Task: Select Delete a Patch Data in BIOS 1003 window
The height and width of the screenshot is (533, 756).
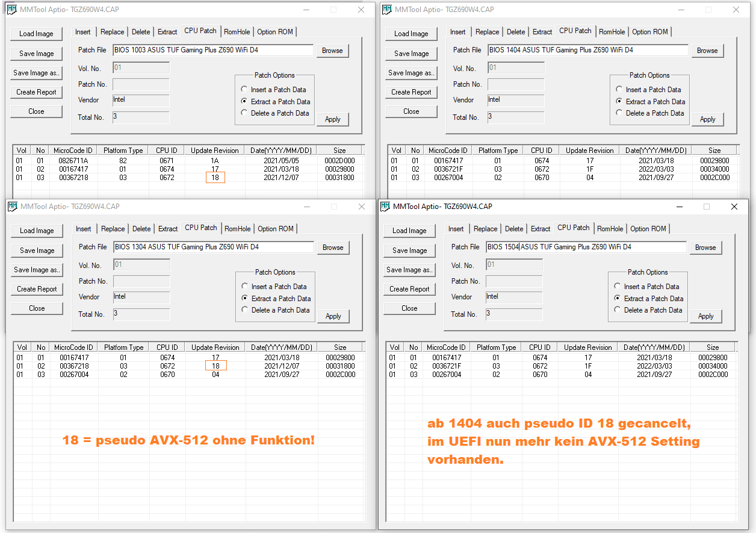Action: click(x=244, y=113)
